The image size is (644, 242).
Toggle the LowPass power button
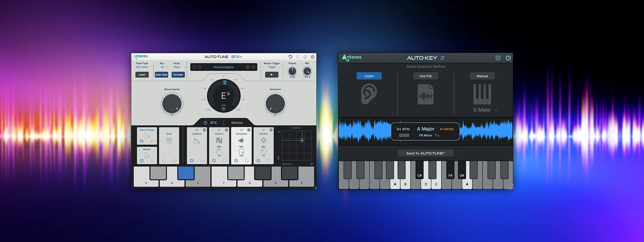click(x=192, y=160)
